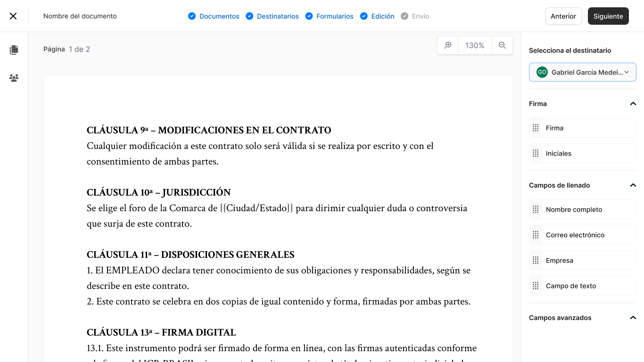
Task: Go to the Destinatarios step
Action: (x=279, y=16)
